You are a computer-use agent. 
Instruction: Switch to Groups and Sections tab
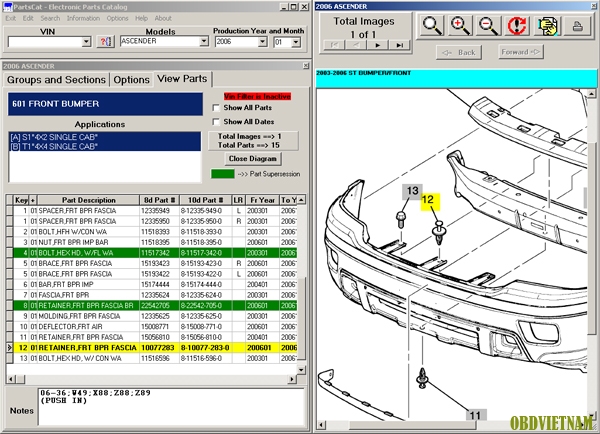pyautogui.click(x=56, y=80)
